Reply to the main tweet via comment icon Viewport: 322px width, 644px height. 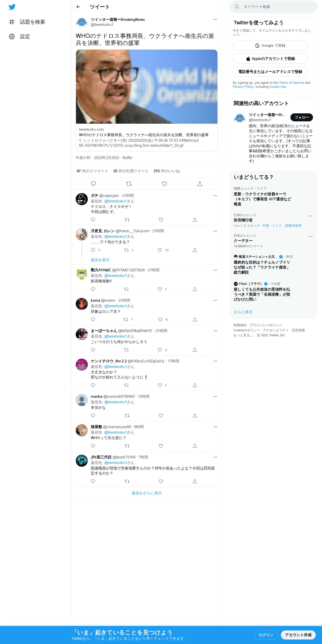point(93,184)
